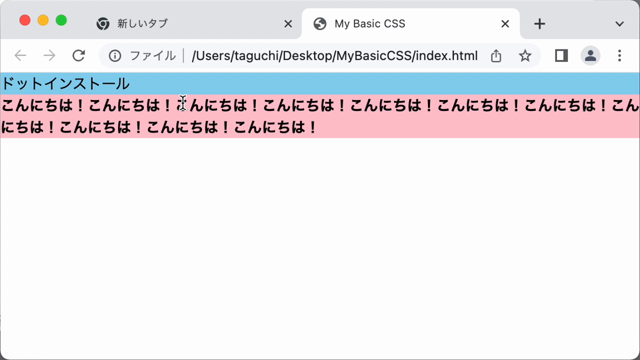Screen dimensions: 640x360
Task: Click the green fullscreen window button
Action: point(61,20)
